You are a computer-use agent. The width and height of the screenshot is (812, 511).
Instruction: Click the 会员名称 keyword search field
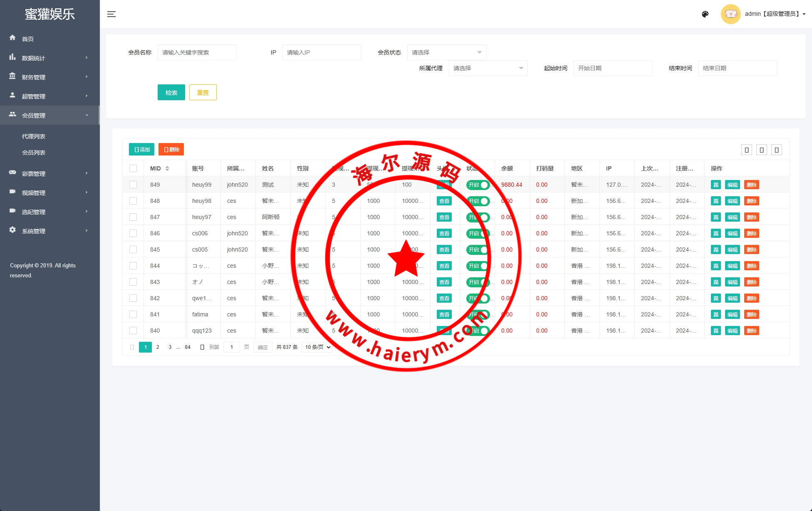[197, 52]
